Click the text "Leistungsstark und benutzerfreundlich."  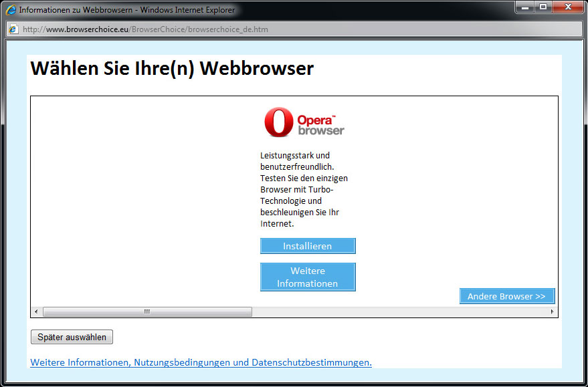coord(297,161)
